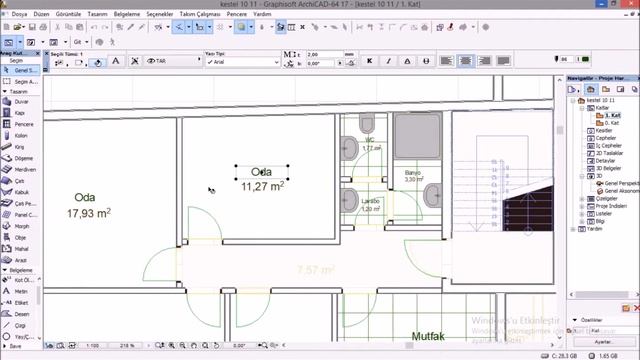640x360 pixels.
Task: Click the Zoom Out icon in bottom bar
Action: tap(182, 345)
